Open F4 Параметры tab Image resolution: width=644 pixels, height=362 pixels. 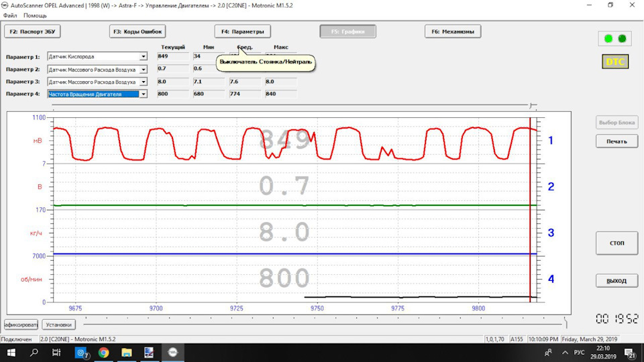pos(242,32)
